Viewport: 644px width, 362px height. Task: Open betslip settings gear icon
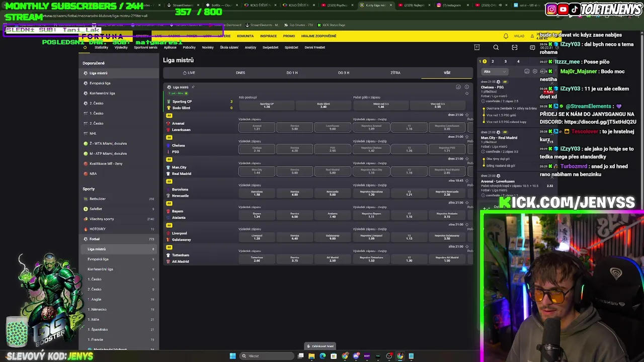[535, 71]
